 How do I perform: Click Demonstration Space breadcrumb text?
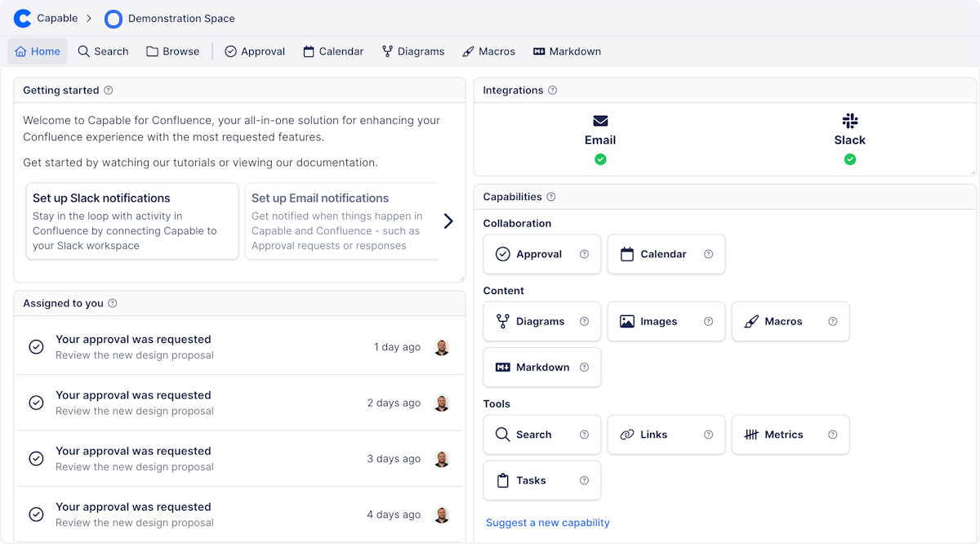pos(181,19)
